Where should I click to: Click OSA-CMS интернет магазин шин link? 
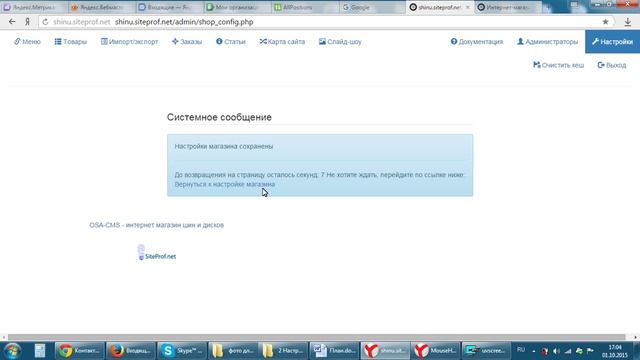[x=156, y=225]
